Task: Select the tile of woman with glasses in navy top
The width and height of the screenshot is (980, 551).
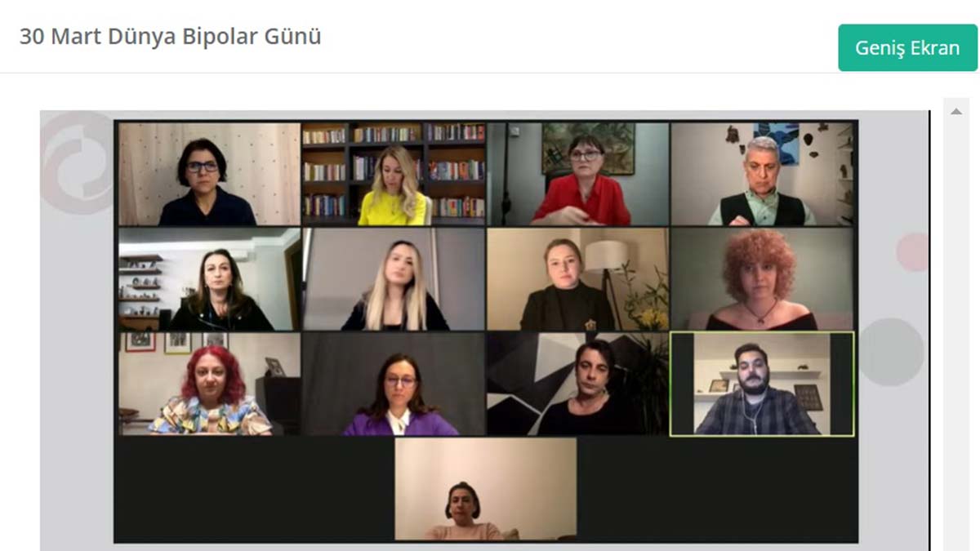Action: pos(209,174)
